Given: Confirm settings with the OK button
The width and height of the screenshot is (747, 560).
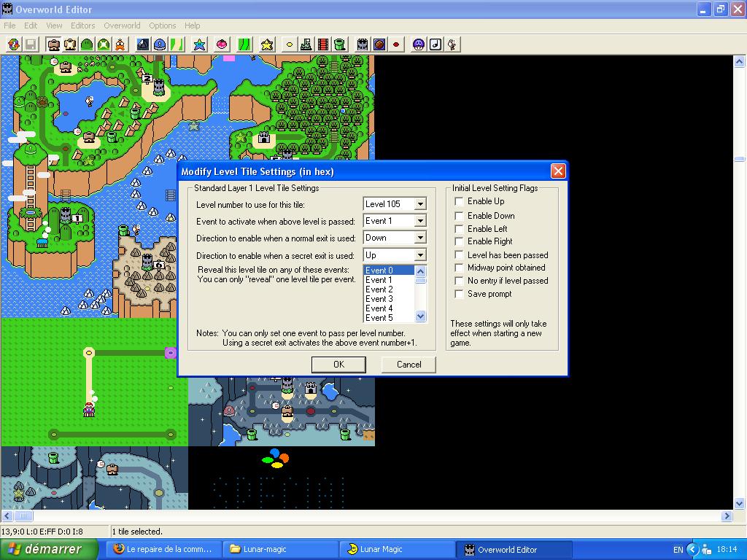Looking at the screenshot, I should click(338, 365).
